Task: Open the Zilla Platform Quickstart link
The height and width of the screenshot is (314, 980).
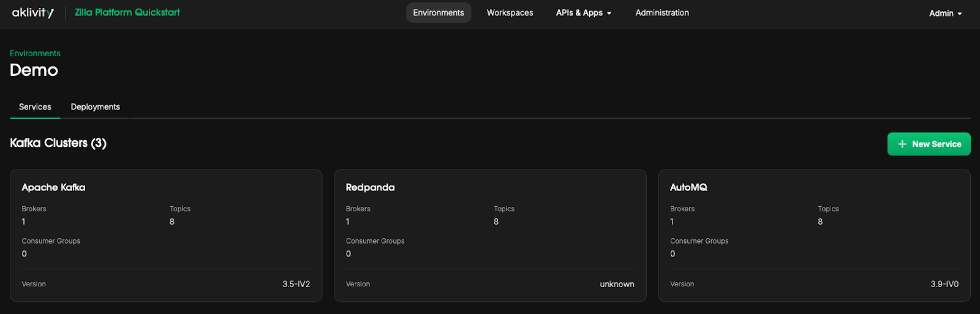Action: (x=127, y=12)
